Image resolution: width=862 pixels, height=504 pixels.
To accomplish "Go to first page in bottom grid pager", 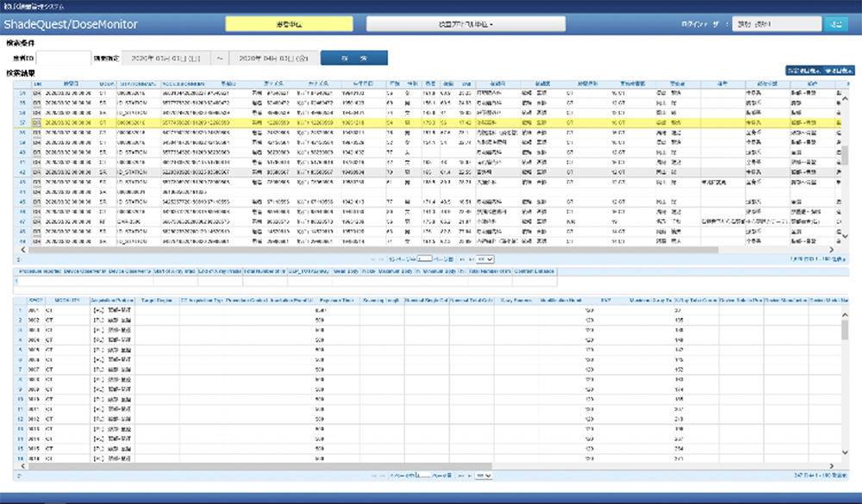I will pyautogui.click(x=372, y=476).
